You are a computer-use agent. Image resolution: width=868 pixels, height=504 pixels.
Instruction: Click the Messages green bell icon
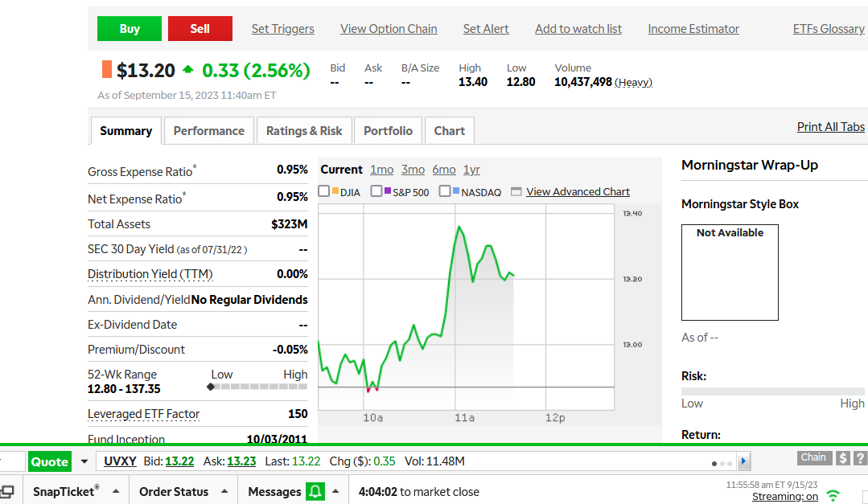315,491
